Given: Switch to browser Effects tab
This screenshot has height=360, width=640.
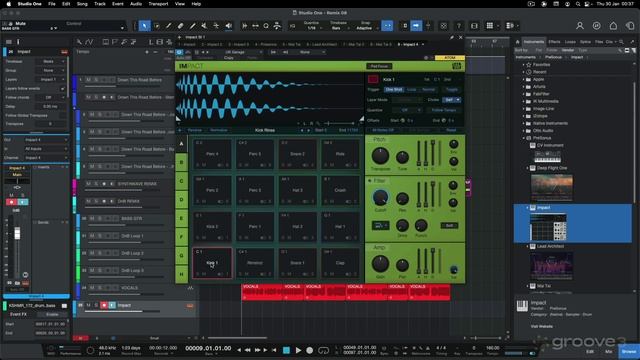Looking at the screenshot, I should coord(554,42).
